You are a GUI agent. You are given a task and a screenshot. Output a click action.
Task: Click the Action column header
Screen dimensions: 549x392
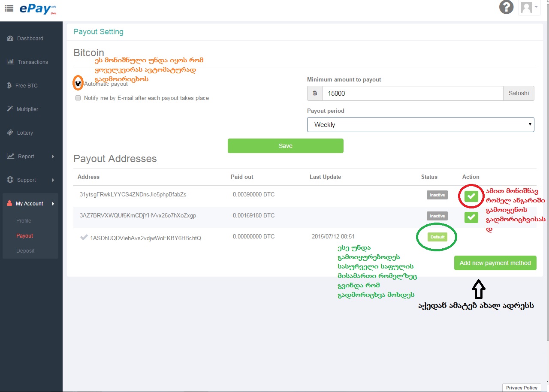point(471,177)
